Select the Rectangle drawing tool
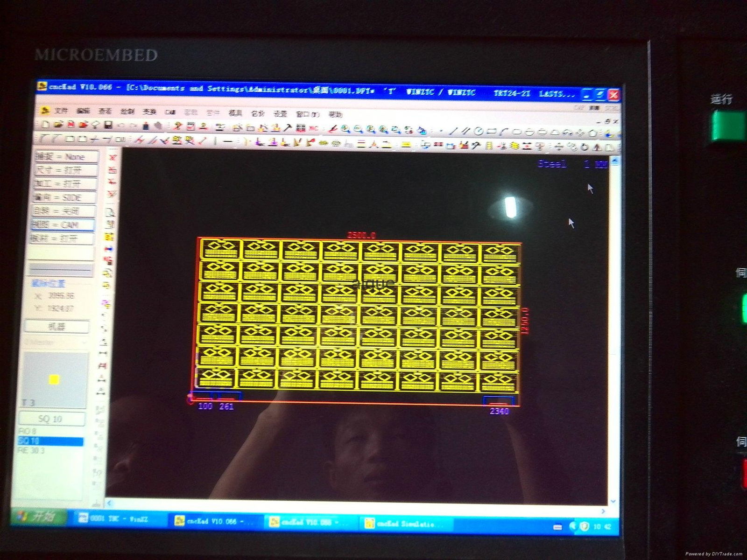 492,131
